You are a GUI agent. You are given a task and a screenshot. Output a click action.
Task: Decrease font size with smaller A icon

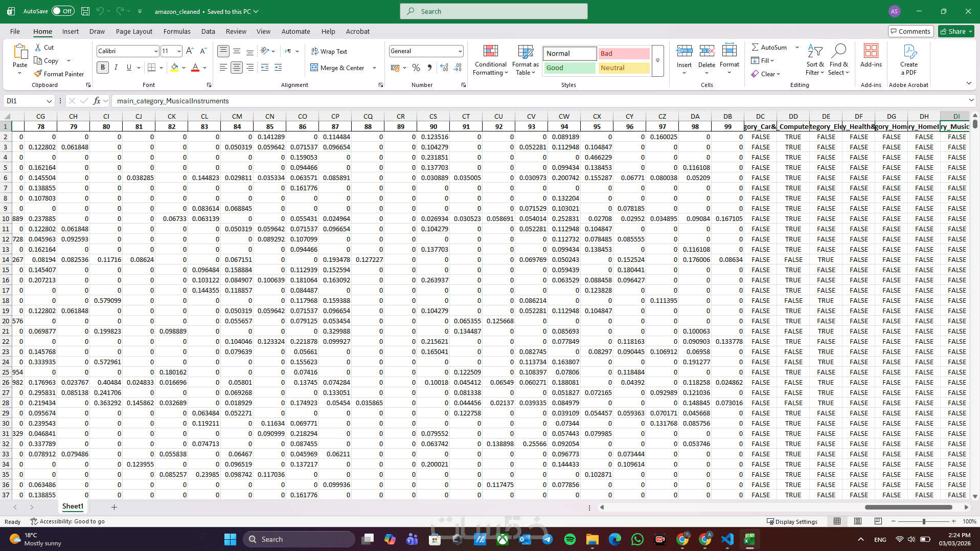pos(203,51)
